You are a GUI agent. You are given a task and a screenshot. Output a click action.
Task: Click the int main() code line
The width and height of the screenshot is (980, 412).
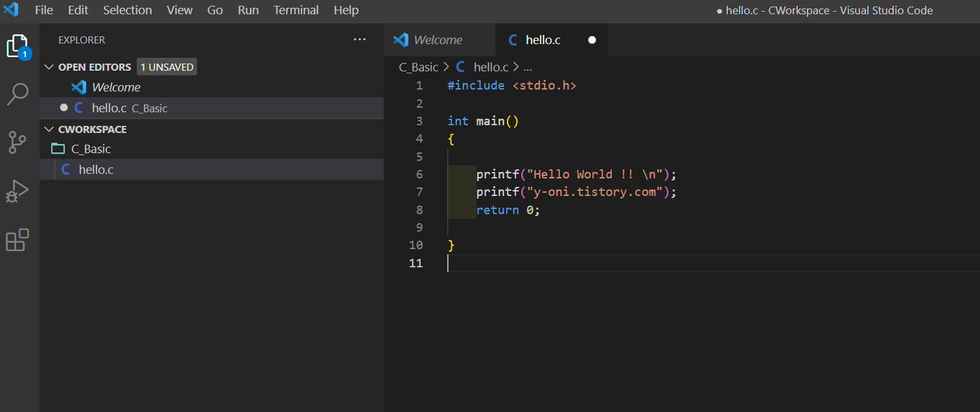(483, 121)
